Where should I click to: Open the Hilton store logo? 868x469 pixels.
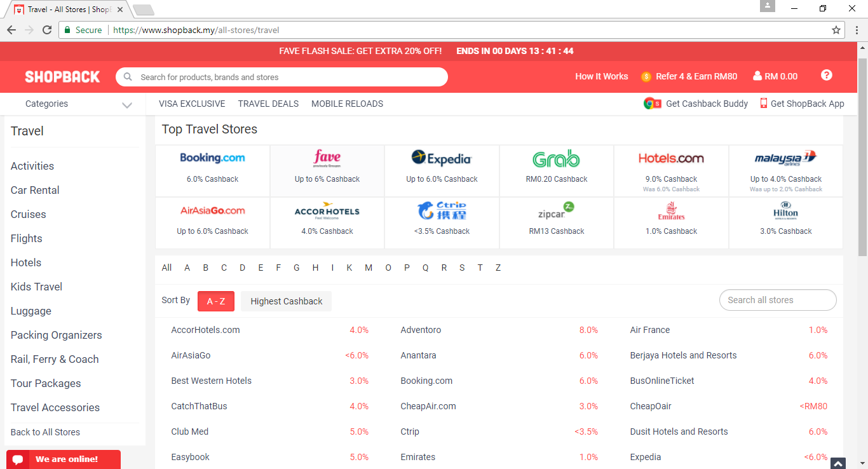point(785,211)
